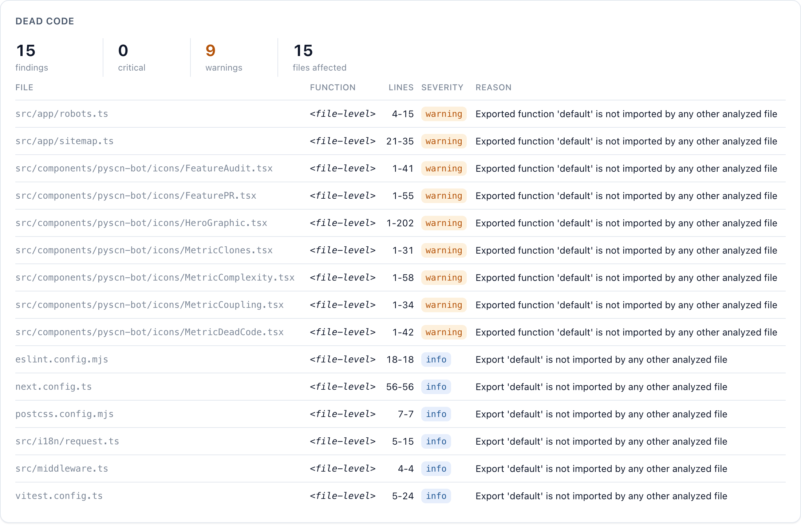This screenshot has height=532, width=801.
Task: Click line range 1-41 for FeatureAudit.tsx
Action: (403, 168)
